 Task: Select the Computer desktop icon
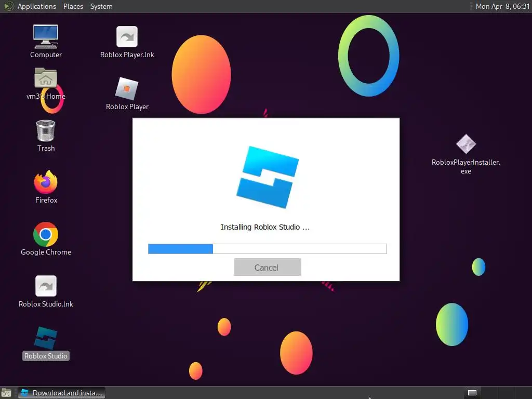46,37
